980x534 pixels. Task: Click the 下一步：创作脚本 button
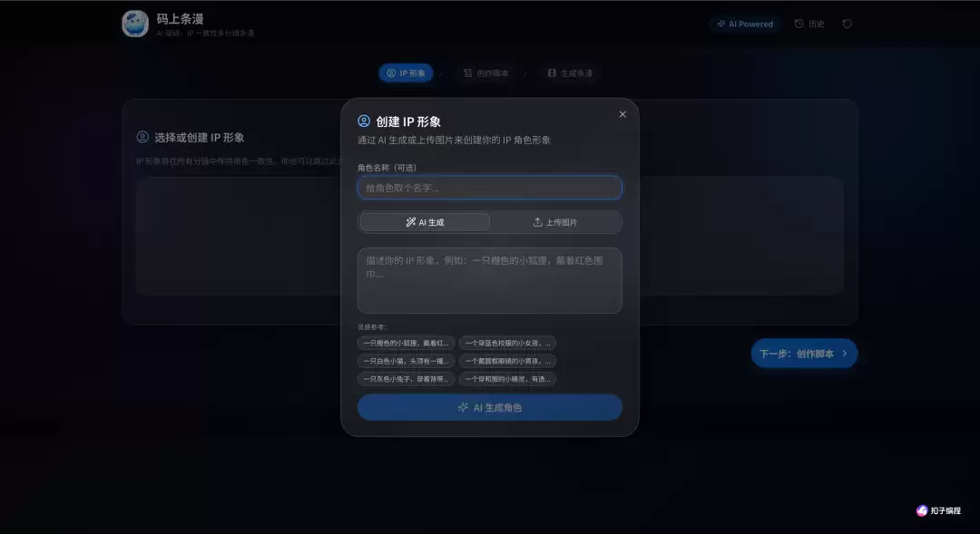(804, 354)
